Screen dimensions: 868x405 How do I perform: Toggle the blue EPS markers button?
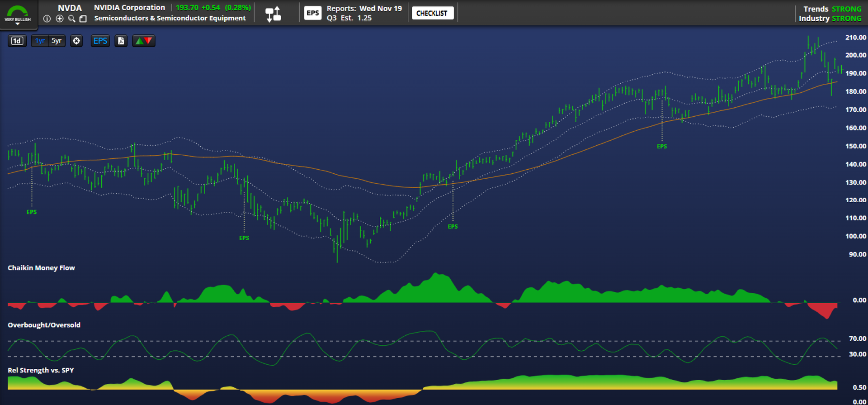[100, 41]
